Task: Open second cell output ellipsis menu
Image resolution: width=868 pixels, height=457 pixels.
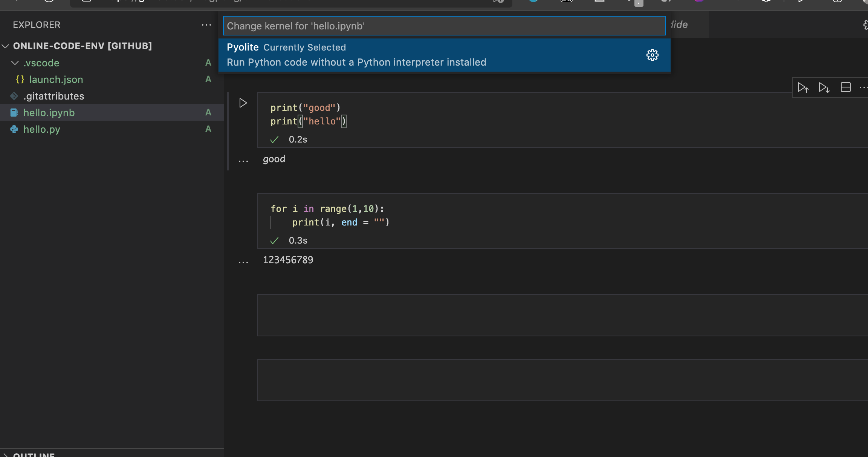Action: [x=243, y=262]
